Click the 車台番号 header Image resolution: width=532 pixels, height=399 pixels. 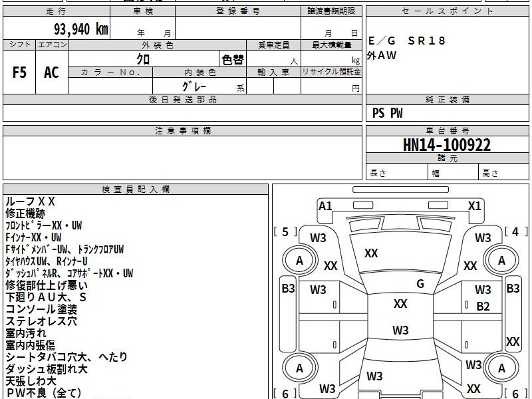click(x=447, y=130)
